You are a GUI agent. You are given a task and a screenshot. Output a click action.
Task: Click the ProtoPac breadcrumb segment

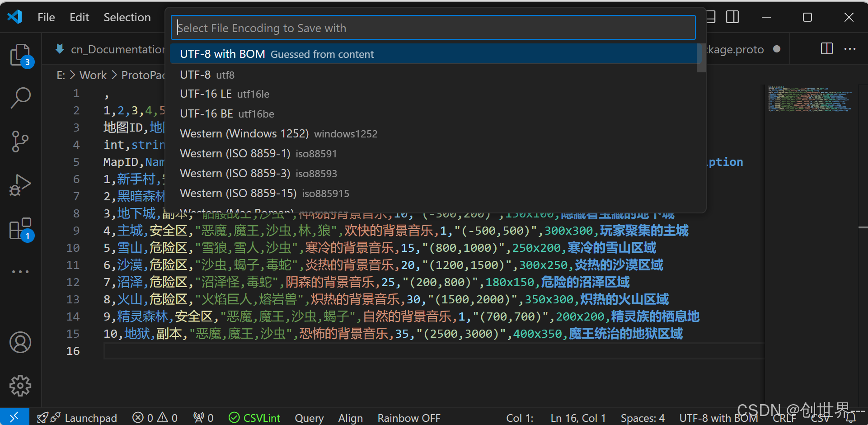pos(143,75)
